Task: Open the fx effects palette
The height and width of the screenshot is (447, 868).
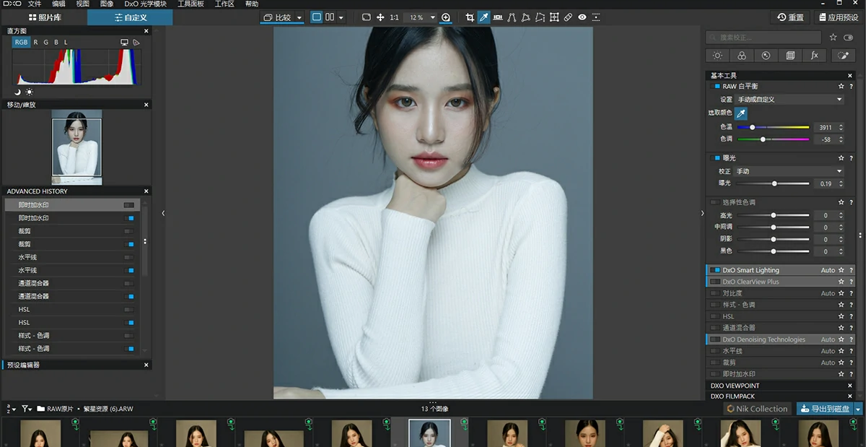Action: (x=815, y=56)
